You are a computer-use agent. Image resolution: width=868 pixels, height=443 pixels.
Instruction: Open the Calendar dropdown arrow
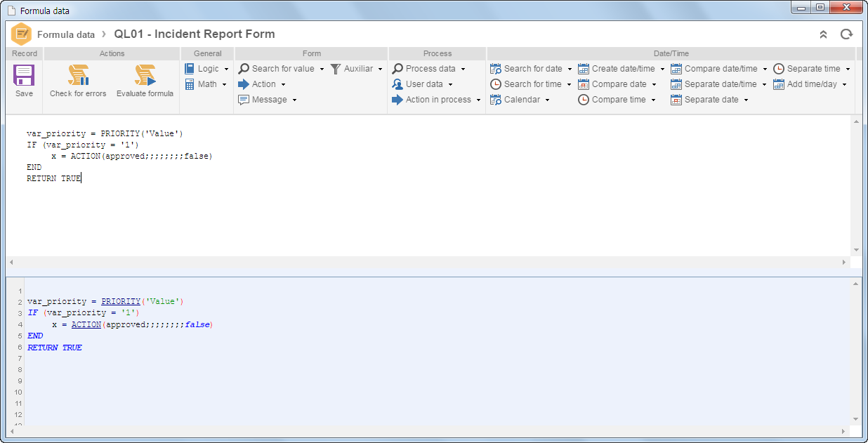pyautogui.click(x=547, y=100)
